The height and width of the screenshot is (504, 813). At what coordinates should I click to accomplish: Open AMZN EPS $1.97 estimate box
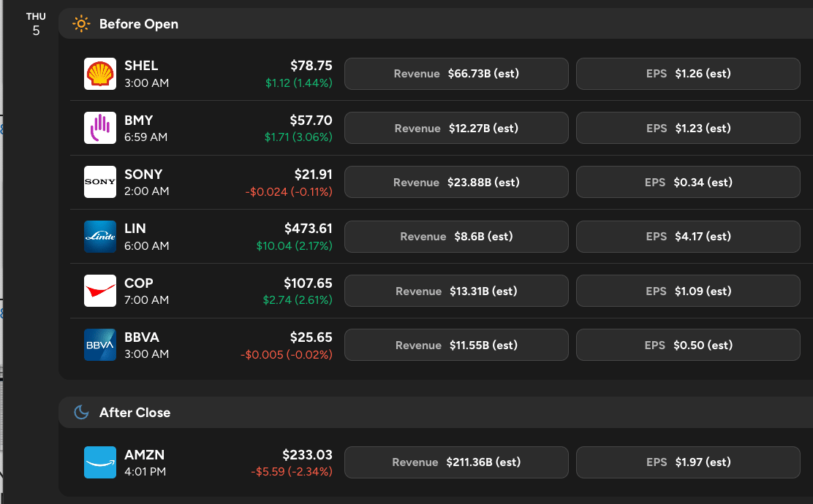(688, 462)
